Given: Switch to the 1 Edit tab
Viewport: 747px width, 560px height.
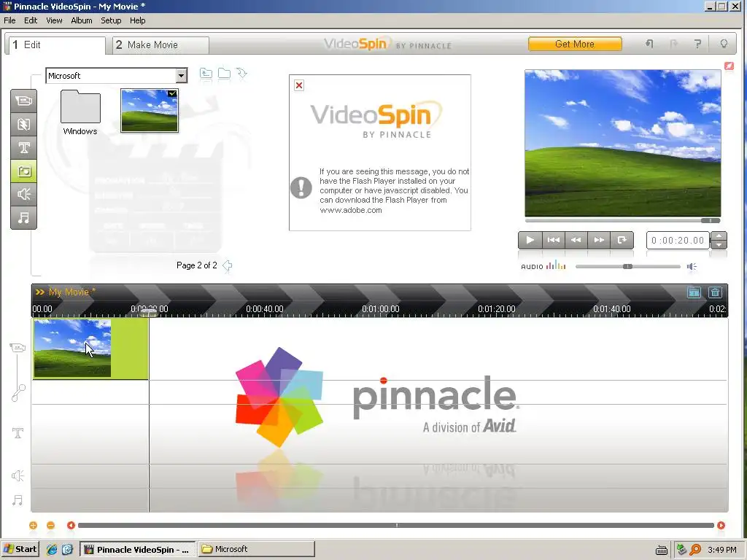Looking at the screenshot, I should pyautogui.click(x=55, y=44).
